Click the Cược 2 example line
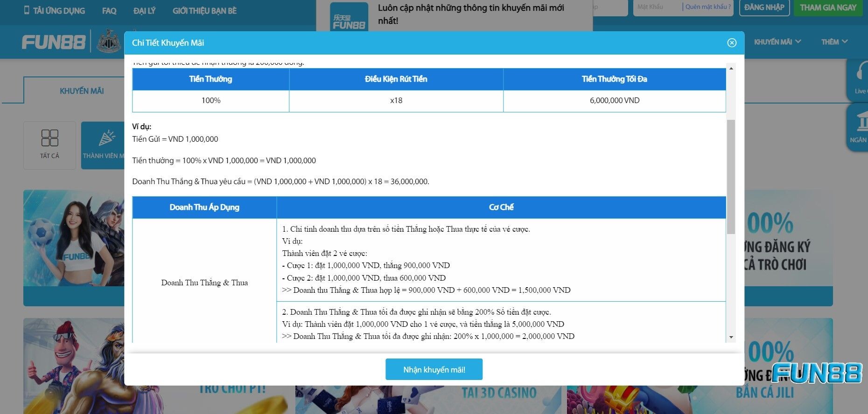This screenshot has height=414, width=868. coord(364,278)
